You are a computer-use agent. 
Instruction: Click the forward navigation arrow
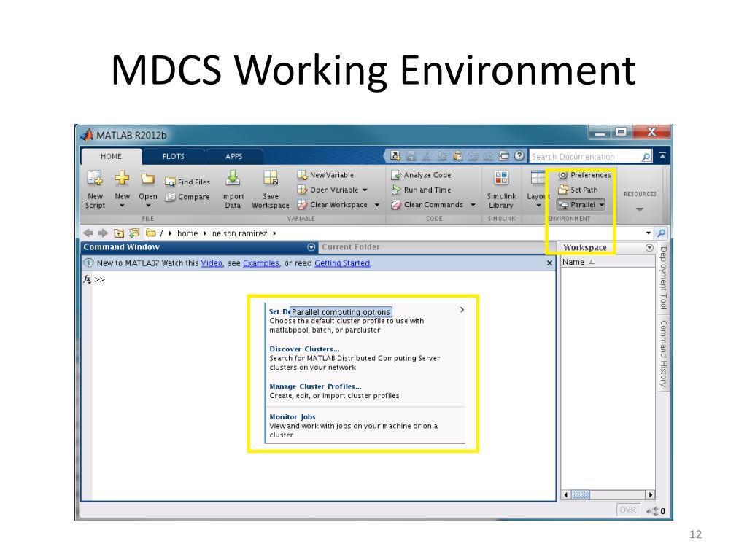[103, 233]
